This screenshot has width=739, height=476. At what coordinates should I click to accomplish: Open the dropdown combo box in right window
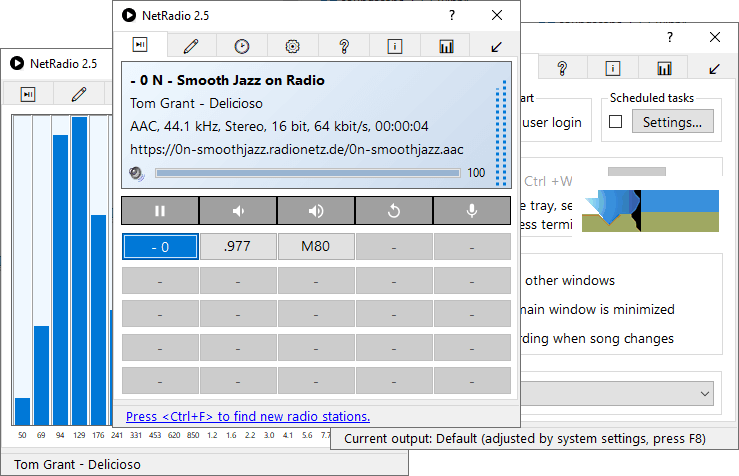tap(616, 394)
